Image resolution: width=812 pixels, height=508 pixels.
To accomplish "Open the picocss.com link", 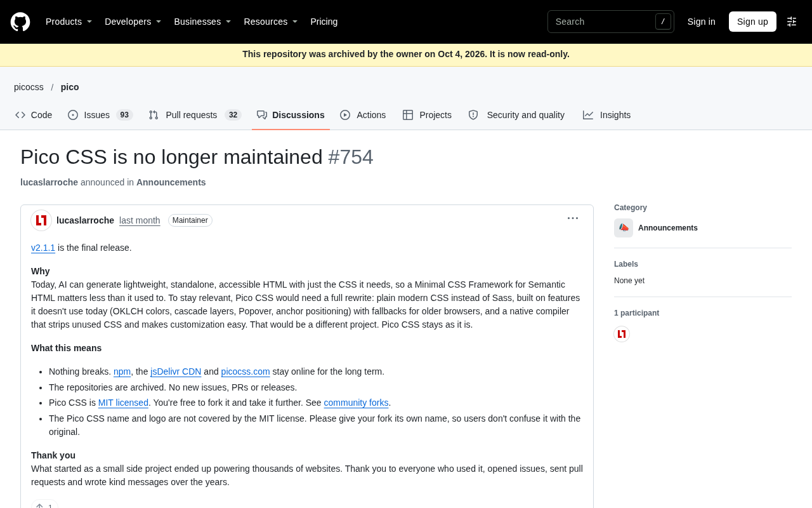I will (x=246, y=371).
